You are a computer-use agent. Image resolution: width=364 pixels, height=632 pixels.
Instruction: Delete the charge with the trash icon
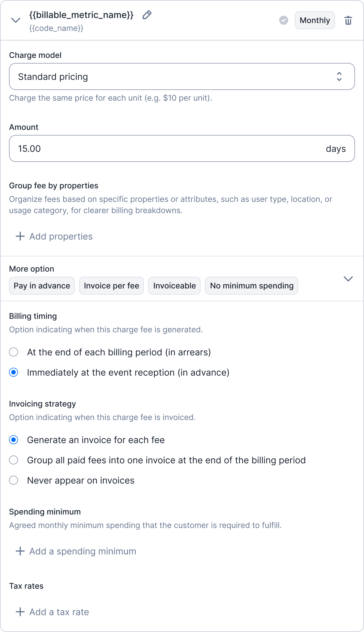(348, 21)
